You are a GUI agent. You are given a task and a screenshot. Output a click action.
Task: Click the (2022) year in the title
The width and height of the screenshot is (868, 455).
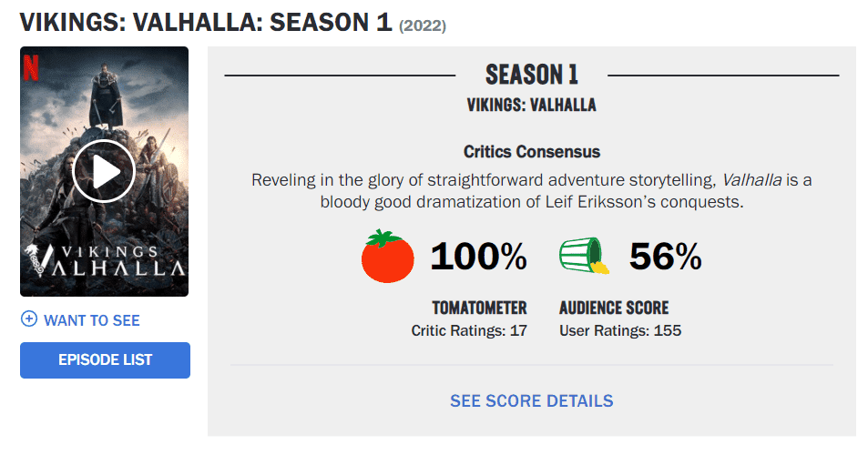coord(423,25)
